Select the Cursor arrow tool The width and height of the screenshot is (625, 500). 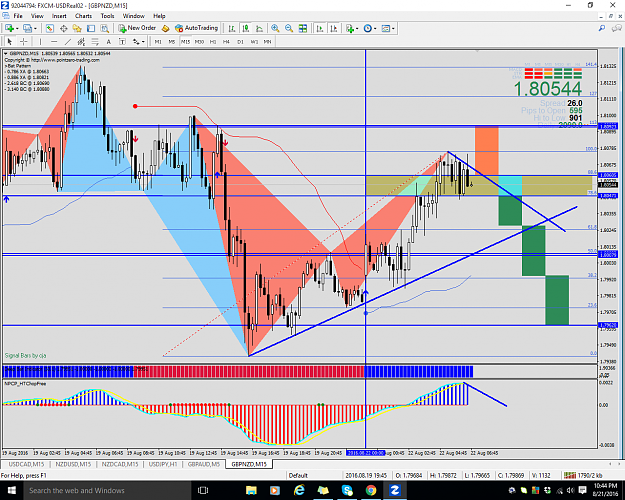10,41
